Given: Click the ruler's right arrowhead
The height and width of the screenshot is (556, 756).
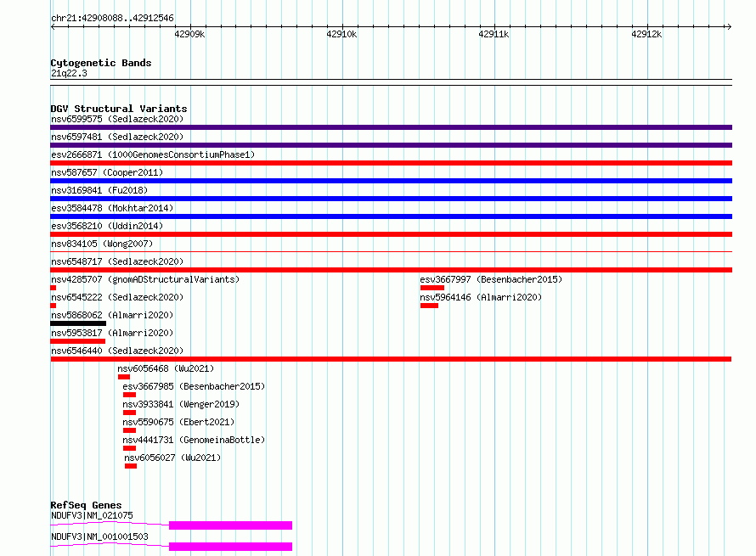Looking at the screenshot, I should 730,26.
